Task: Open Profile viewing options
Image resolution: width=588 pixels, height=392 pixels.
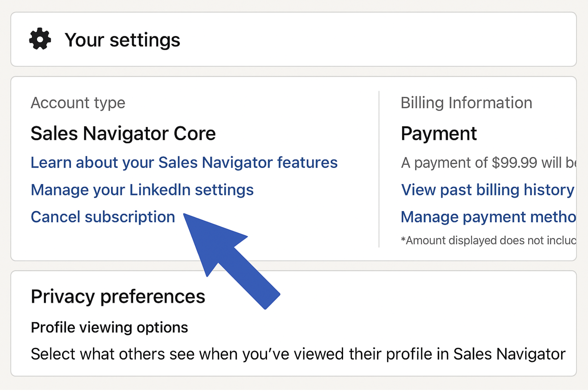Action: (109, 328)
